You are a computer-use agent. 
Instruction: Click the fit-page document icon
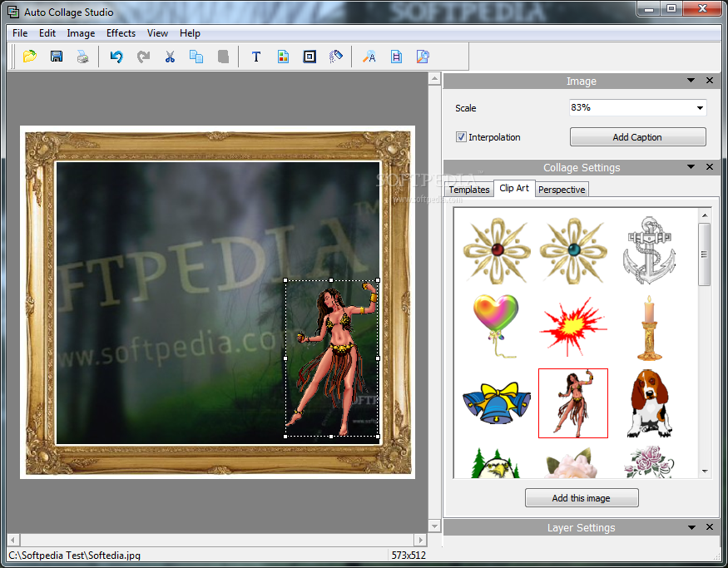[396, 57]
